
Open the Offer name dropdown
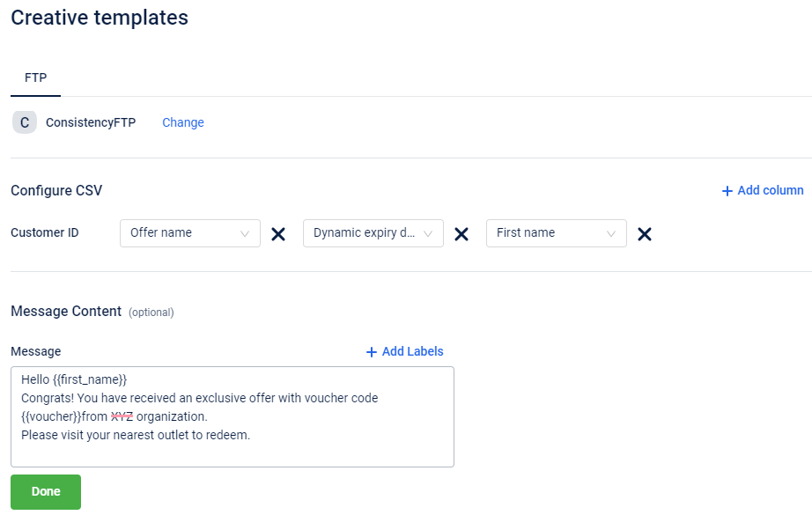(x=190, y=233)
